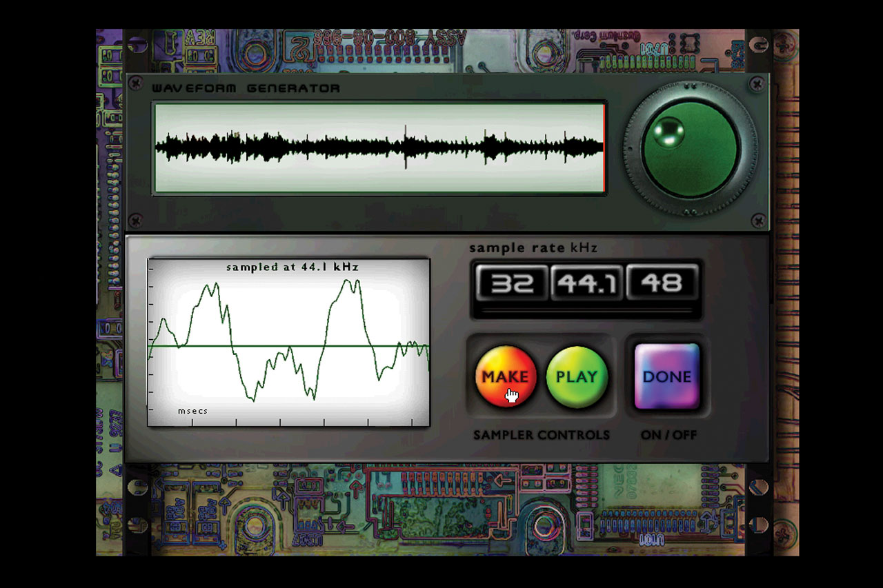
Task: Click the DONE on/off button
Action: pyautogui.click(x=667, y=377)
